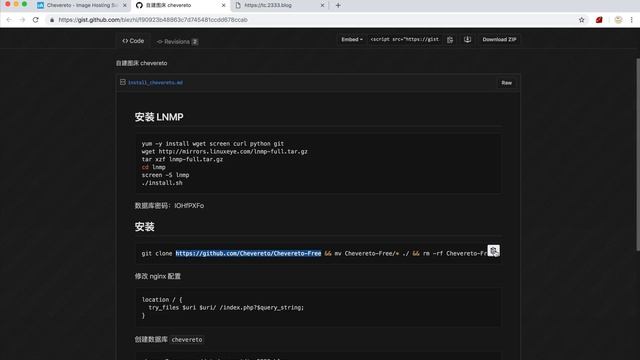
Task: Open the profile avatar in Chrome toolbar
Action: pos(618,20)
